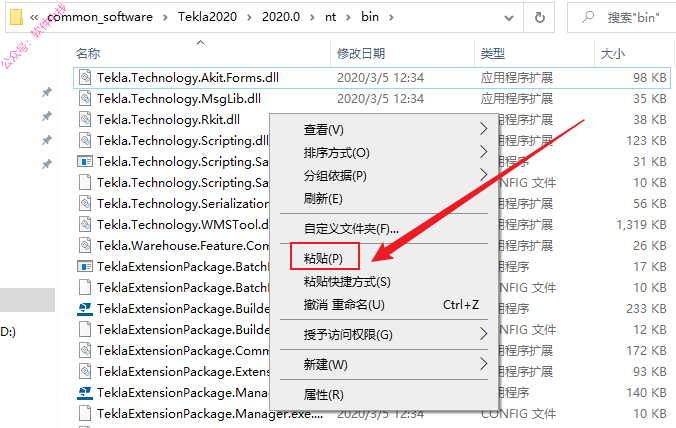The height and width of the screenshot is (428, 676).
Task: Click 2020.0 in the breadcrumb path
Action: 281,17
